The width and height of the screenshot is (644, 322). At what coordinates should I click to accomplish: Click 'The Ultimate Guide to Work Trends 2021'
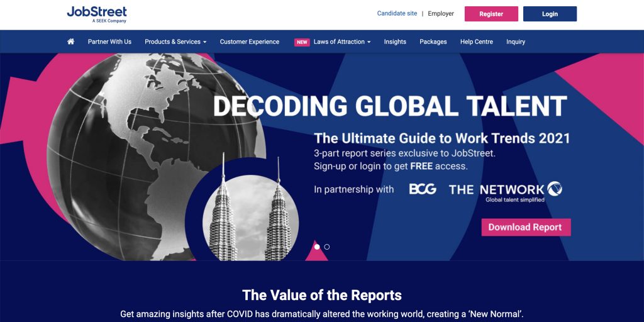click(x=442, y=138)
